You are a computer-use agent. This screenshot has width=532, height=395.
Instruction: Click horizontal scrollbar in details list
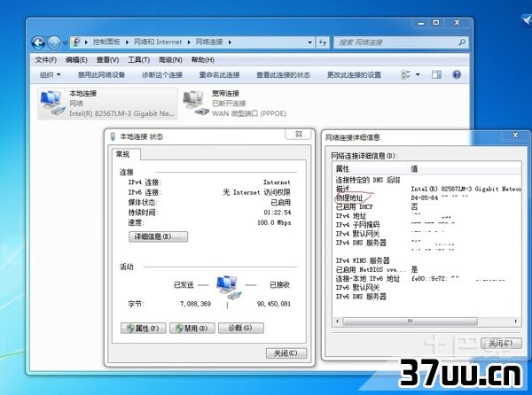426,321
